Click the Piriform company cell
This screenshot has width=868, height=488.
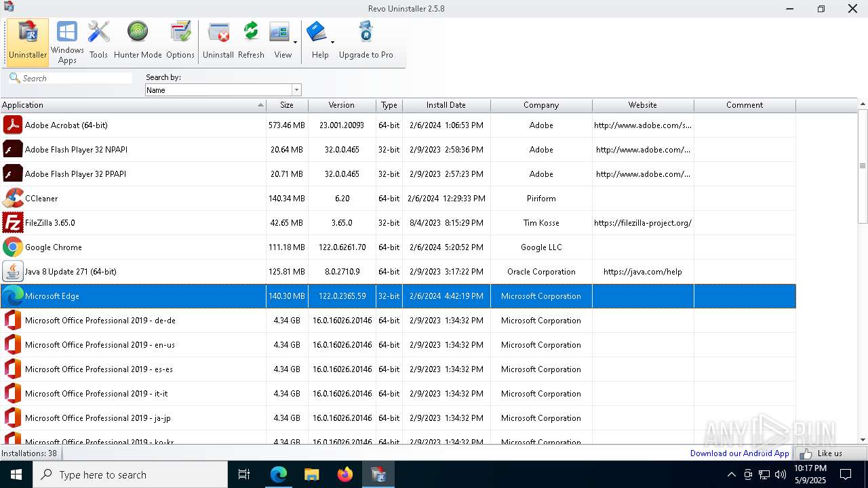tap(541, 198)
